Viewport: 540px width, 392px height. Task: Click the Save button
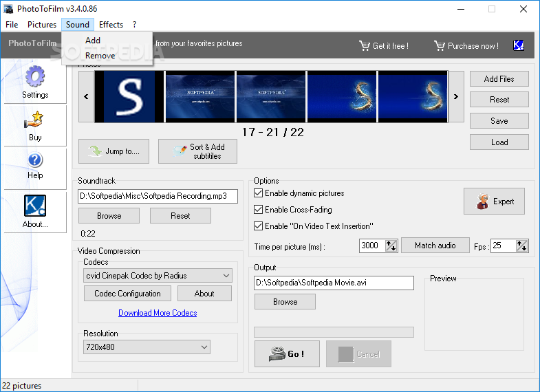click(499, 121)
